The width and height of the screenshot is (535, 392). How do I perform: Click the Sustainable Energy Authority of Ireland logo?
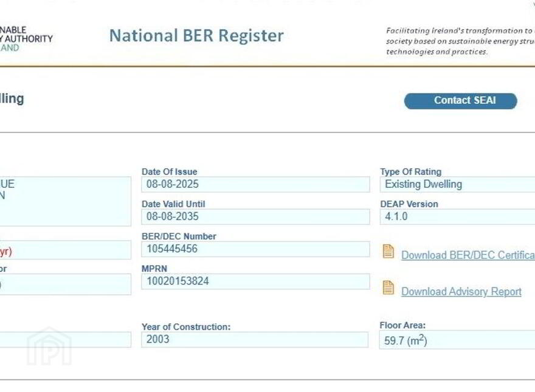(26, 38)
